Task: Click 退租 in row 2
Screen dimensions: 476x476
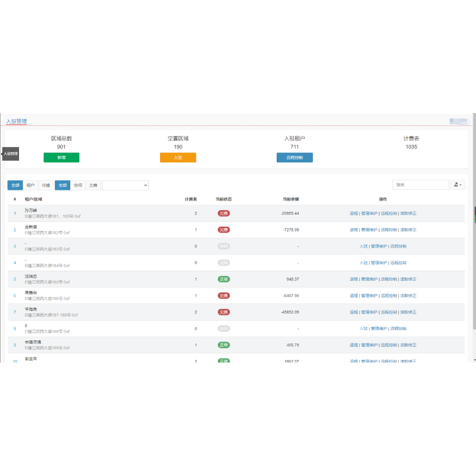Action: pyautogui.click(x=353, y=230)
